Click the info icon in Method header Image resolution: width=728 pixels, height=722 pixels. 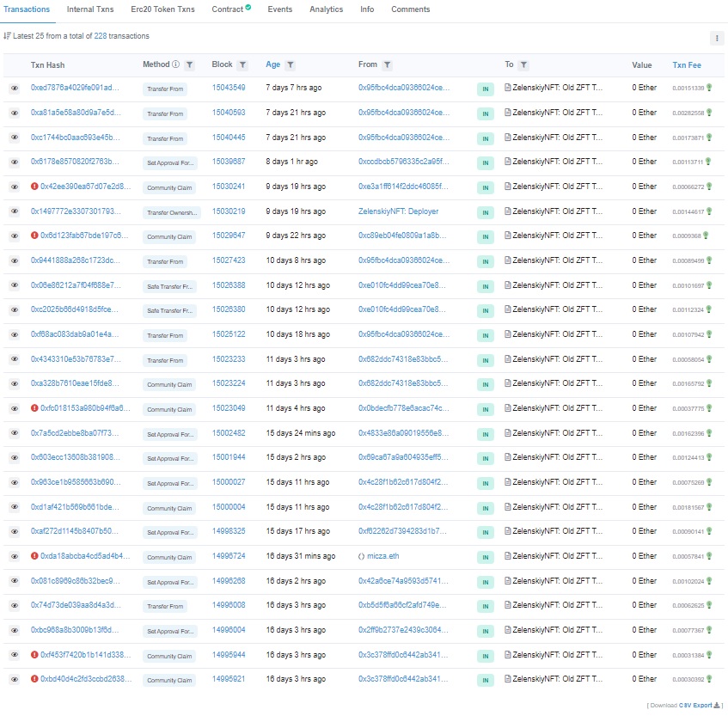(176, 65)
